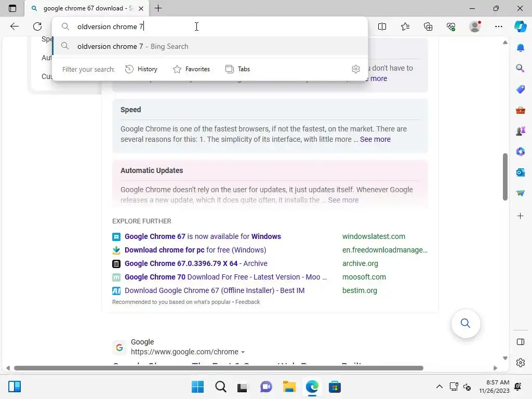
Task: Open the tab actions menu icon
Action: [x=12, y=8]
